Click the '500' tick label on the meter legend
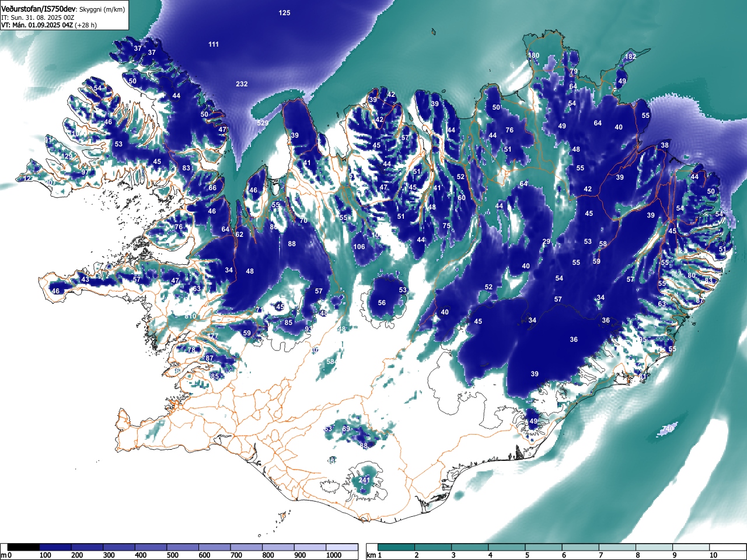This screenshot has width=747, height=560. [172, 555]
